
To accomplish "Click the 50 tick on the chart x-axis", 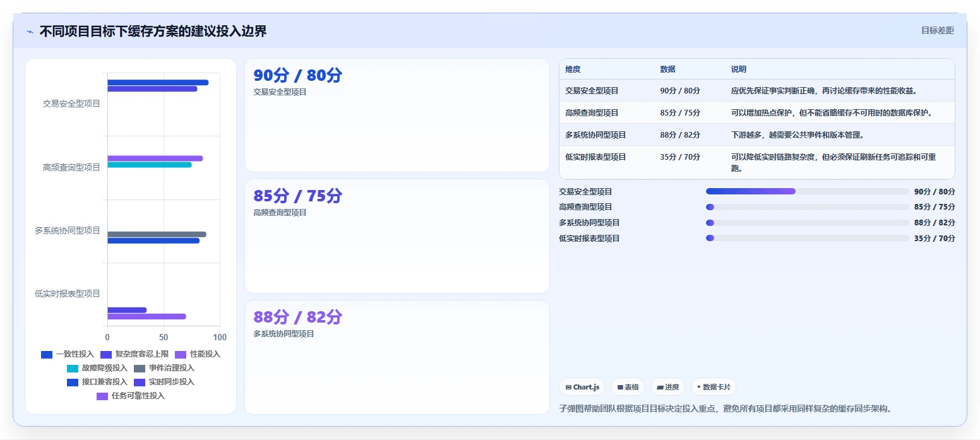I will pyautogui.click(x=164, y=337).
